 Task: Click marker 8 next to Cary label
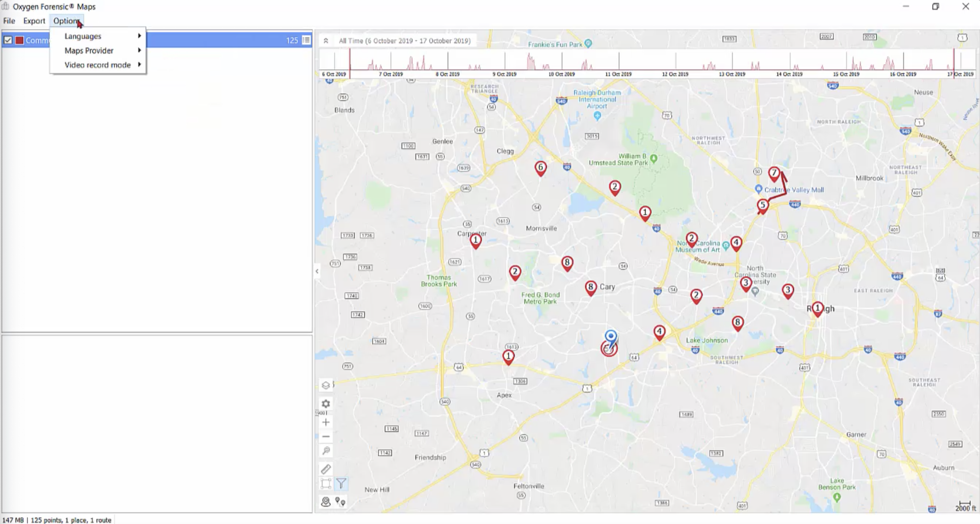click(x=591, y=288)
